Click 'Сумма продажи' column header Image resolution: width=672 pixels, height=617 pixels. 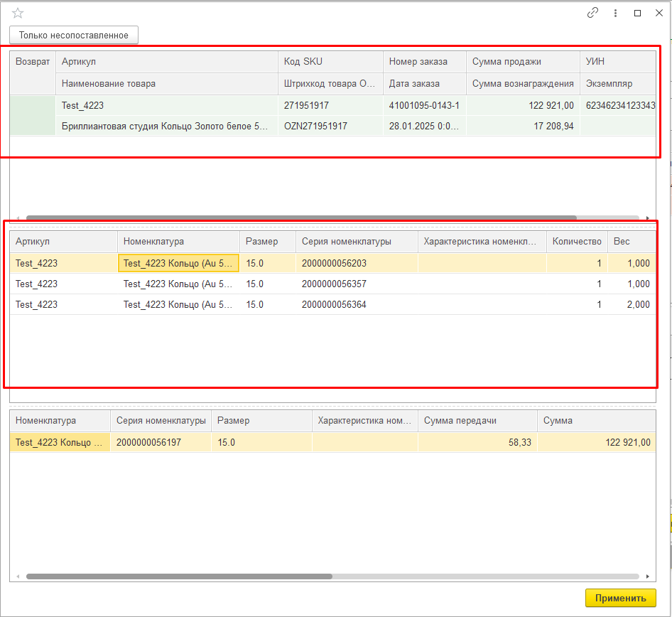click(523, 62)
